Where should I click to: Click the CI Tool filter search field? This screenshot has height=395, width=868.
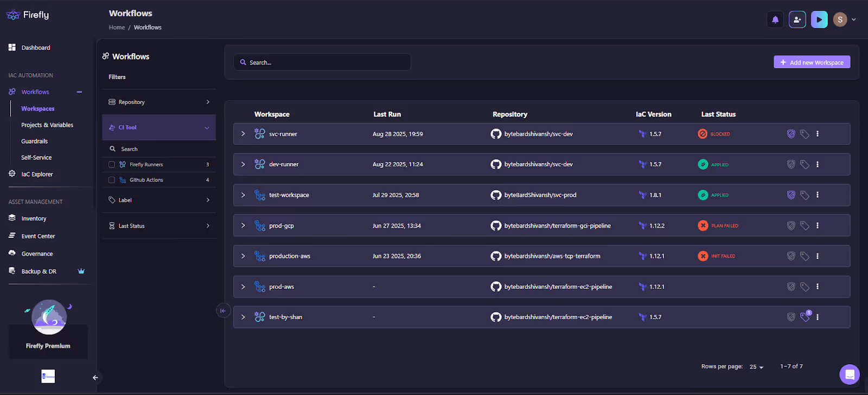pos(159,149)
